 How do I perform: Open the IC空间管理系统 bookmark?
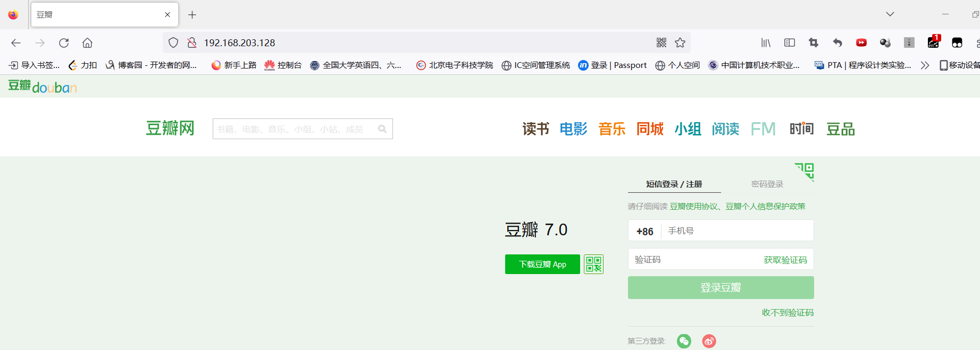coord(536,65)
